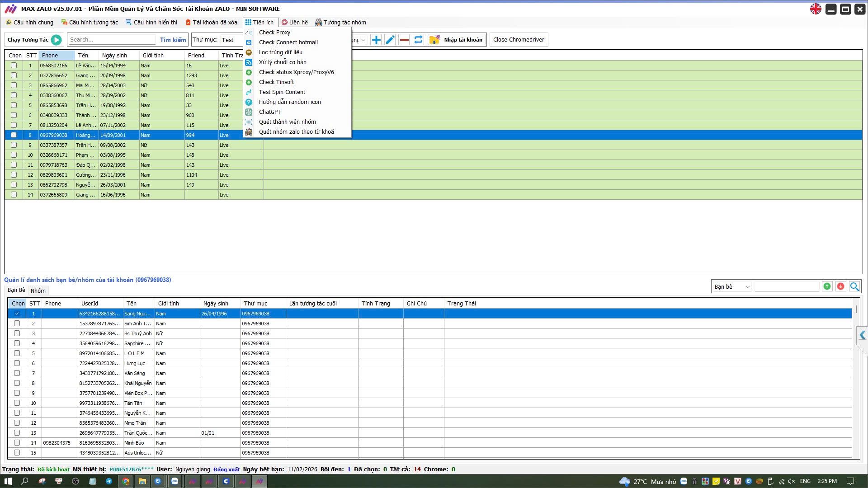Switch to the Nhóm tab
Image resolution: width=868 pixels, height=488 pixels.
point(38,291)
